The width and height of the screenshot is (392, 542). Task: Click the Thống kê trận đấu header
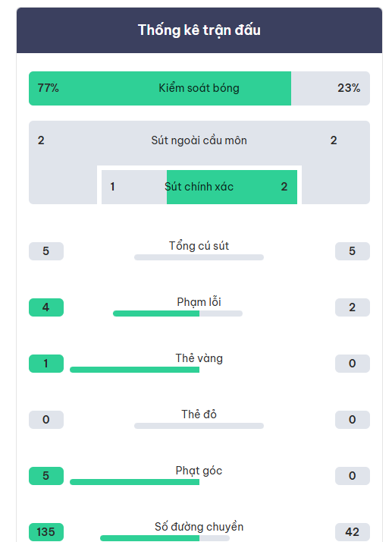(199, 30)
